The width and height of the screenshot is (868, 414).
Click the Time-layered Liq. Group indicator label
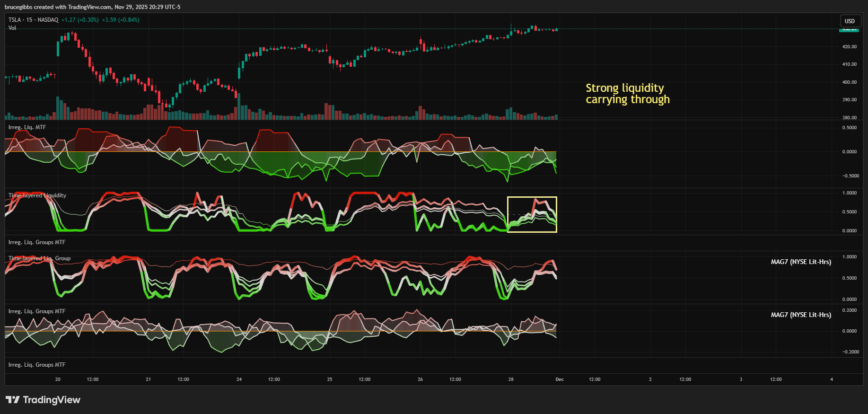point(39,258)
